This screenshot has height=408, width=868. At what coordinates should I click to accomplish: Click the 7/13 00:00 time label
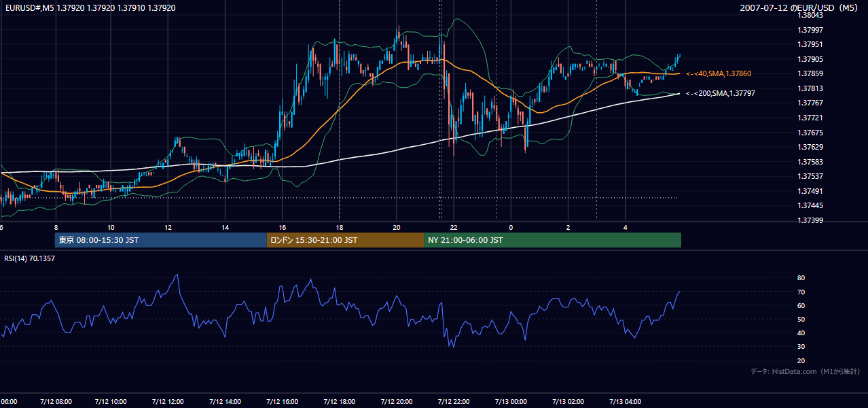(511, 402)
